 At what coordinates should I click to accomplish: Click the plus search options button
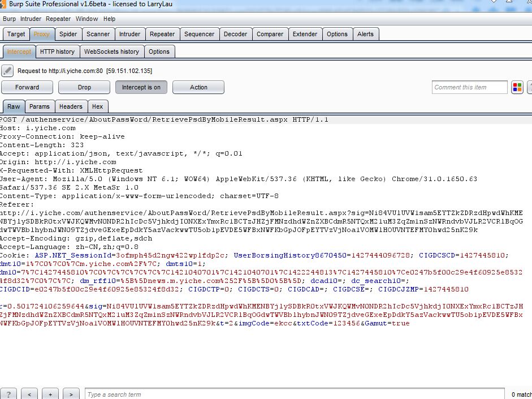point(50,394)
